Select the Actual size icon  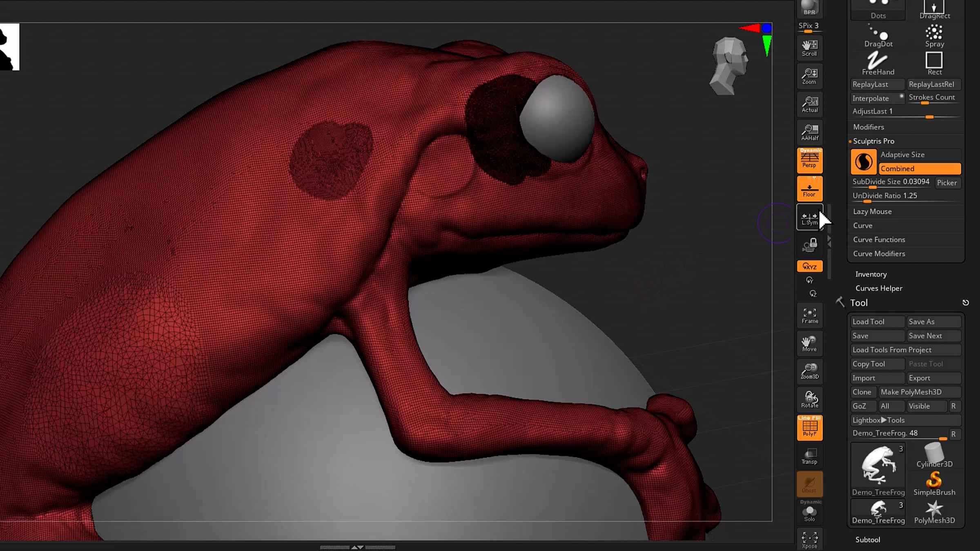point(809,104)
